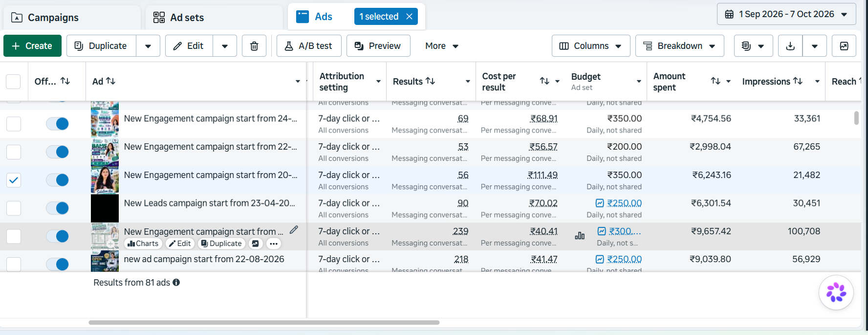Open the Impressions column dropdown arrow

point(817,81)
